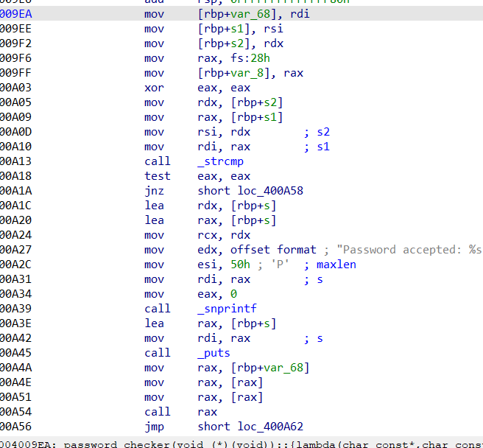Viewport: 483px width, 448px height.
Task: Click the s comment at 00A31
Action: pyautogui.click(x=320, y=279)
